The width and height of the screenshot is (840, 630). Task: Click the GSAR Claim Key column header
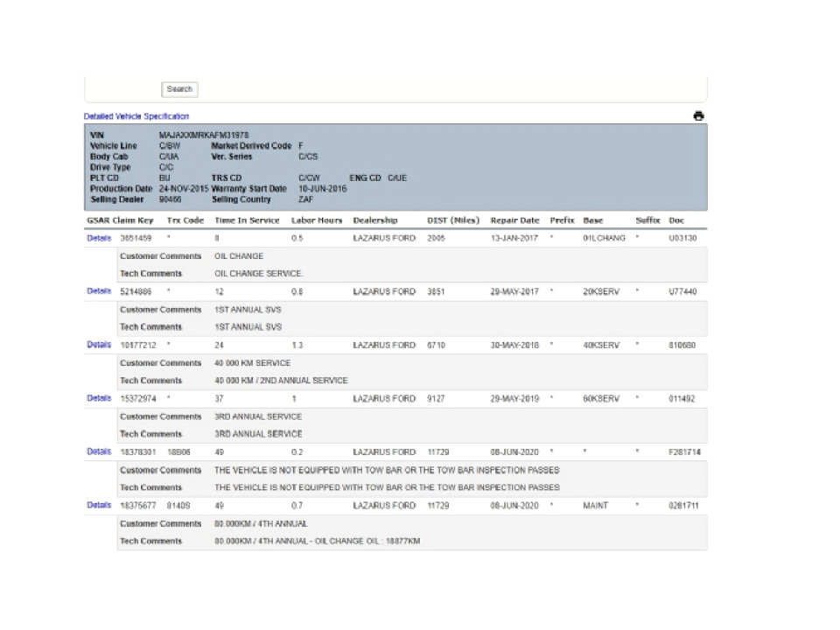click(121, 220)
